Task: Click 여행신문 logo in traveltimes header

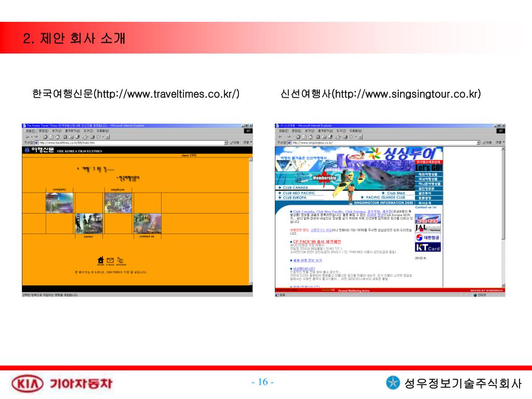Action: 43,150
